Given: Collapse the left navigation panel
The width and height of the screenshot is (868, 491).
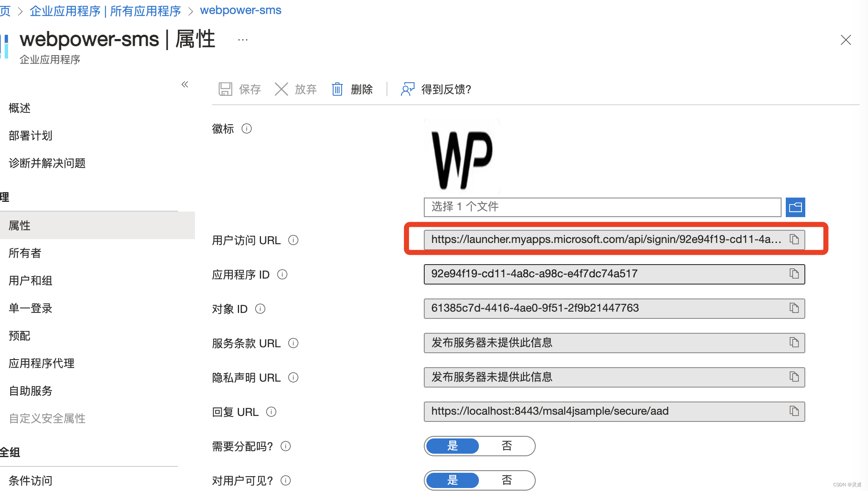Looking at the screenshot, I should pos(185,84).
